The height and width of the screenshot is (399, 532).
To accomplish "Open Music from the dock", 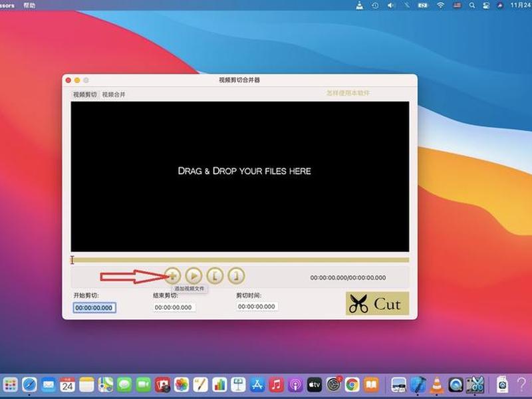I will pos(277,385).
